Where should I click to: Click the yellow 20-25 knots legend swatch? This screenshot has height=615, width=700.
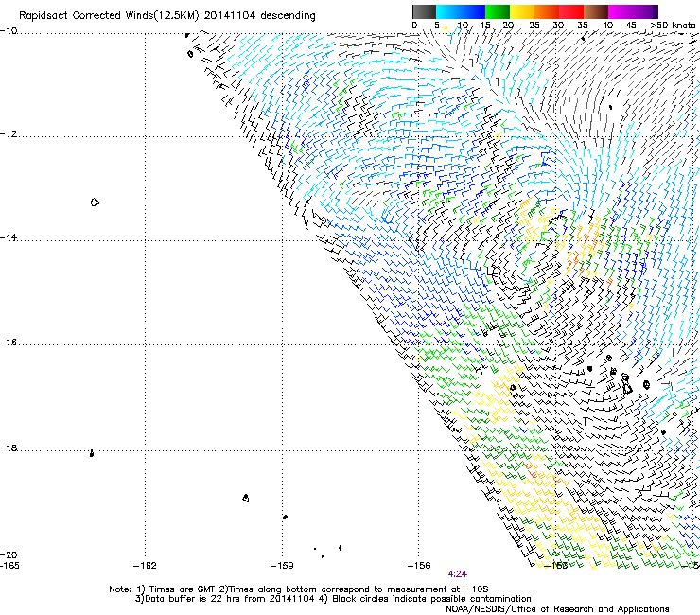pyautogui.click(x=522, y=11)
